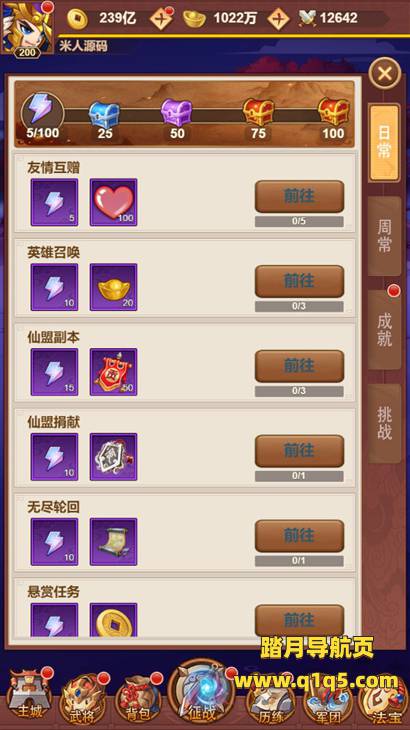Switch to the 成就 achievements tab

click(x=384, y=330)
